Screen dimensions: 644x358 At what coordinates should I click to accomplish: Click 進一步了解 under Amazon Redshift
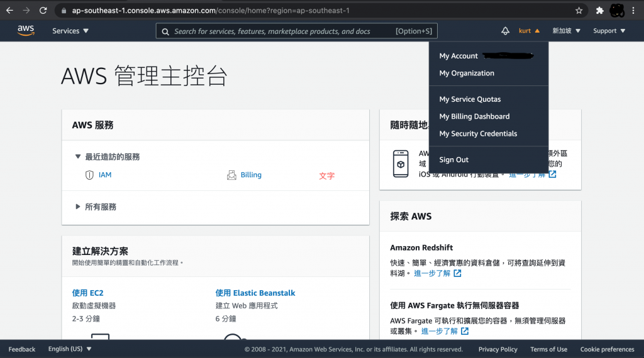point(432,273)
